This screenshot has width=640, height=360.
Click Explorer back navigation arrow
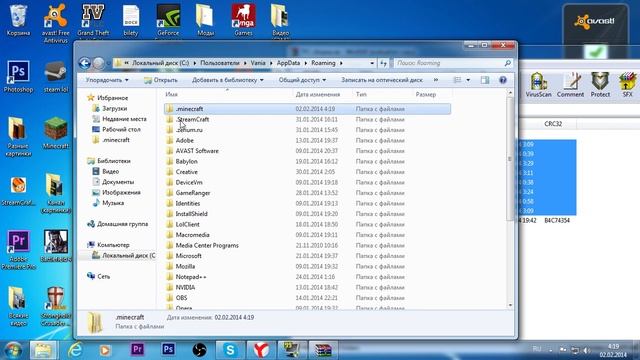tap(84, 63)
